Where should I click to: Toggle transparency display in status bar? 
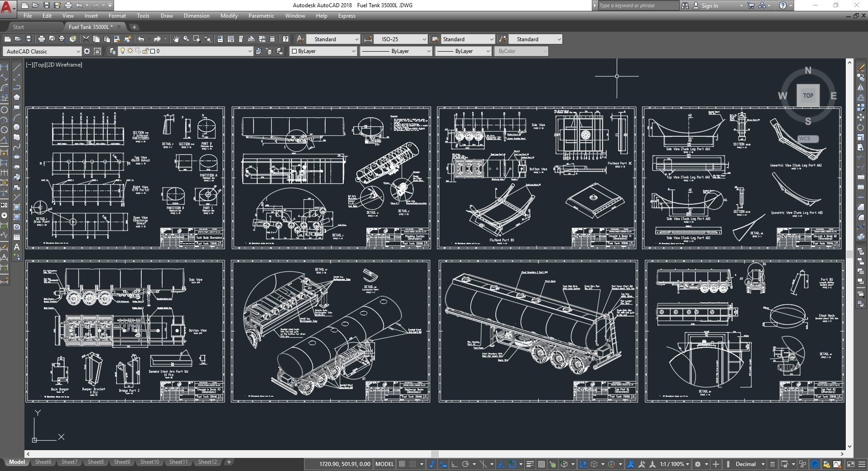541,464
